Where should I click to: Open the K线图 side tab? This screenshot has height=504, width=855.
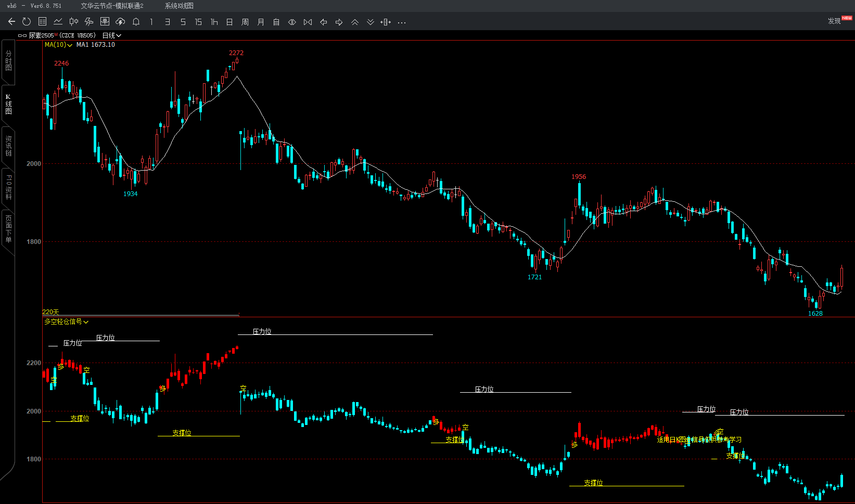[x=8, y=104]
